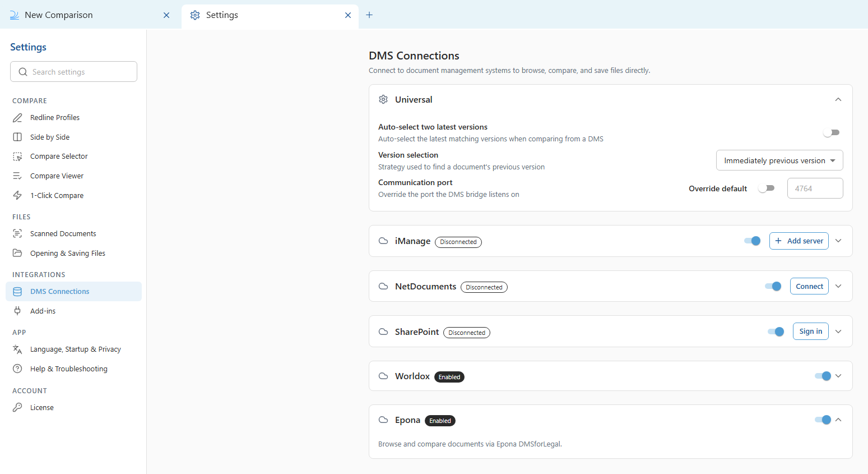This screenshot has width=868, height=474.
Task: Close the New Comparison tab
Action: pyautogui.click(x=166, y=15)
